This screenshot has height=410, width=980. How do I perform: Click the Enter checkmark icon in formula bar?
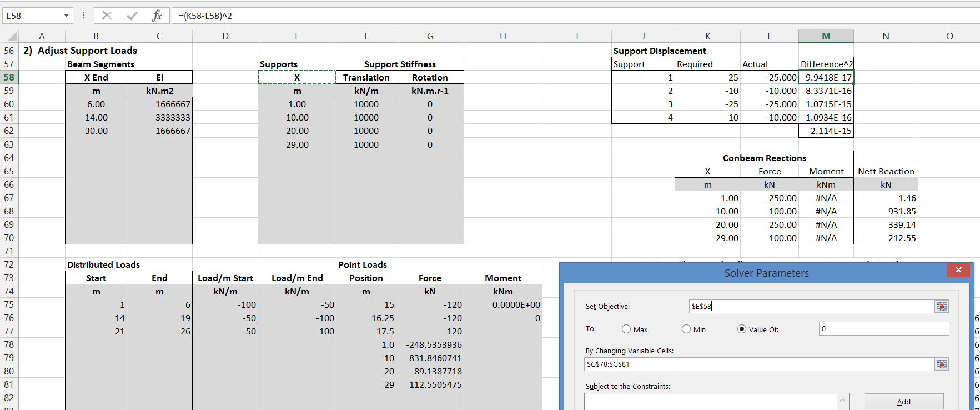click(x=132, y=16)
